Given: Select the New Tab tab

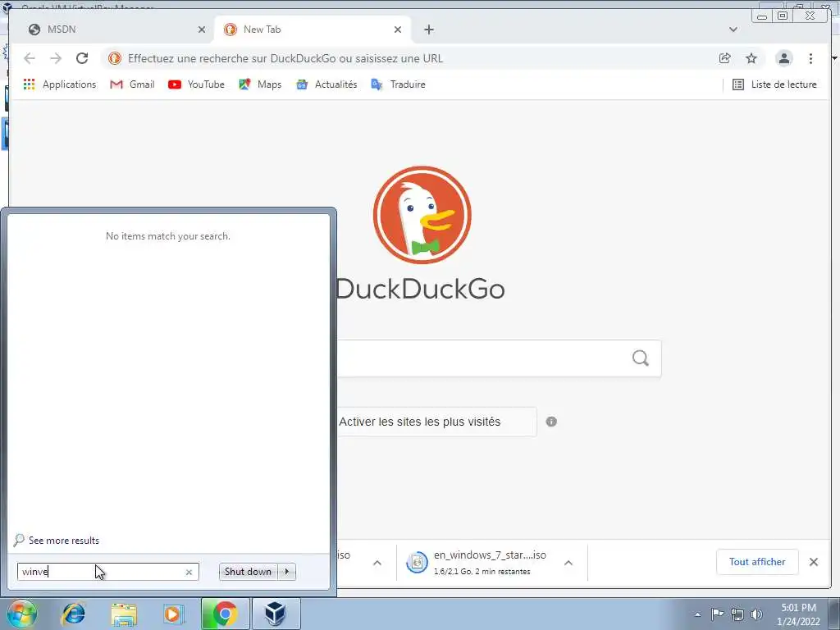Looking at the screenshot, I should [313, 30].
